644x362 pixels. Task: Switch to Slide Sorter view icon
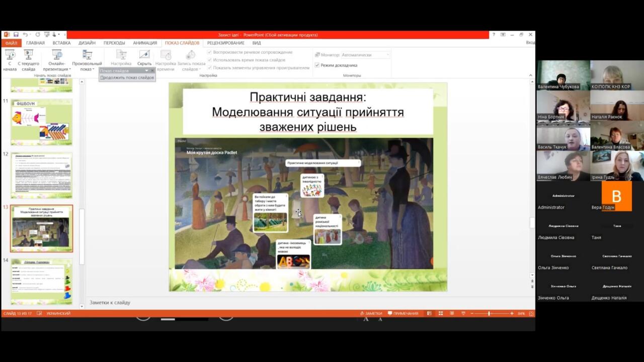pyautogui.click(x=440, y=313)
